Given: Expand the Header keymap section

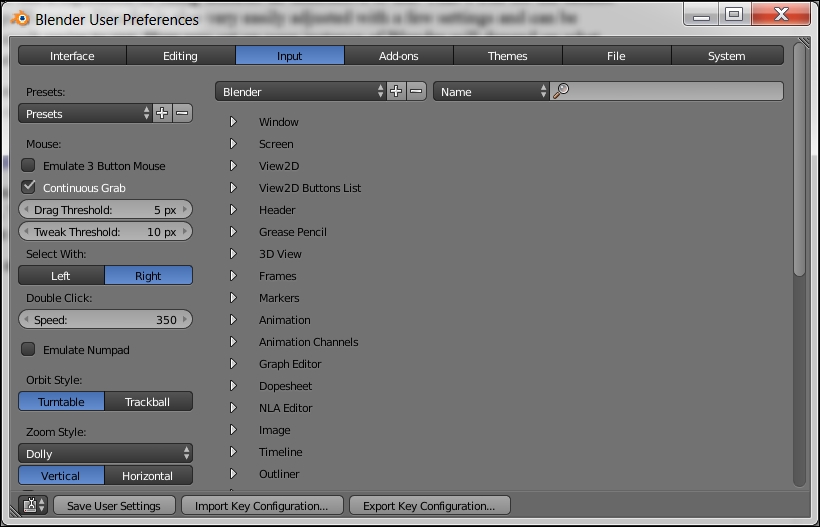Looking at the screenshot, I should (x=233, y=209).
